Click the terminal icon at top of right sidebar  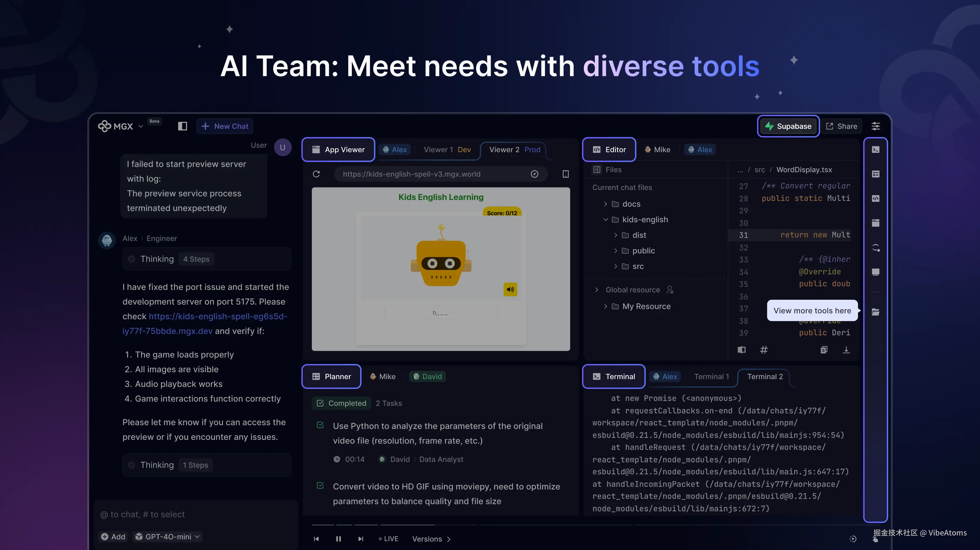coord(875,150)
